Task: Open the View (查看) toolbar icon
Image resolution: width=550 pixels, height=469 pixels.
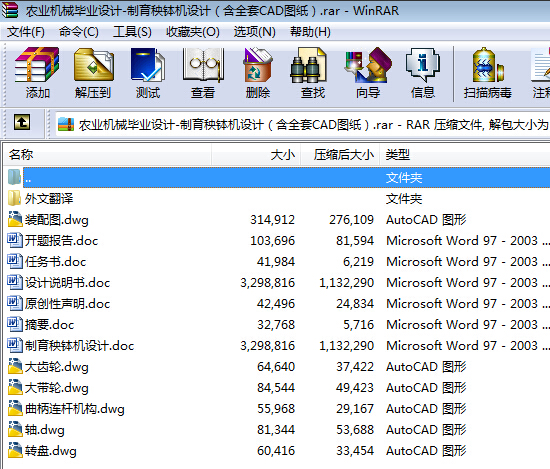Action: point(203,66)
